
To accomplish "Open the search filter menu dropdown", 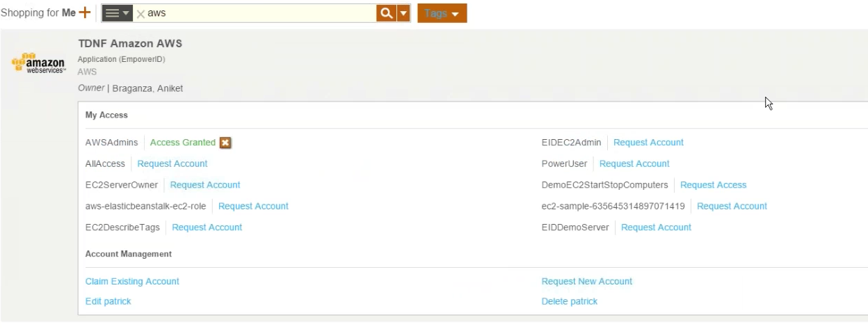I will (117, 13).
